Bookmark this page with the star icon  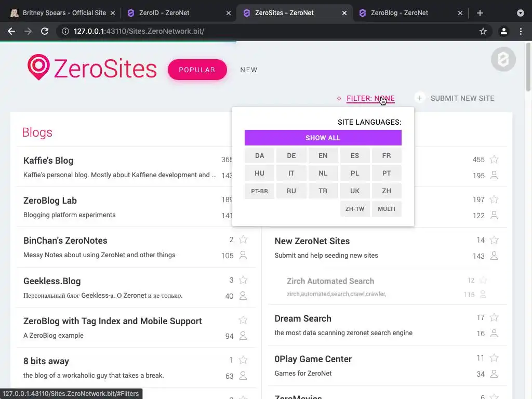point(483,31)
